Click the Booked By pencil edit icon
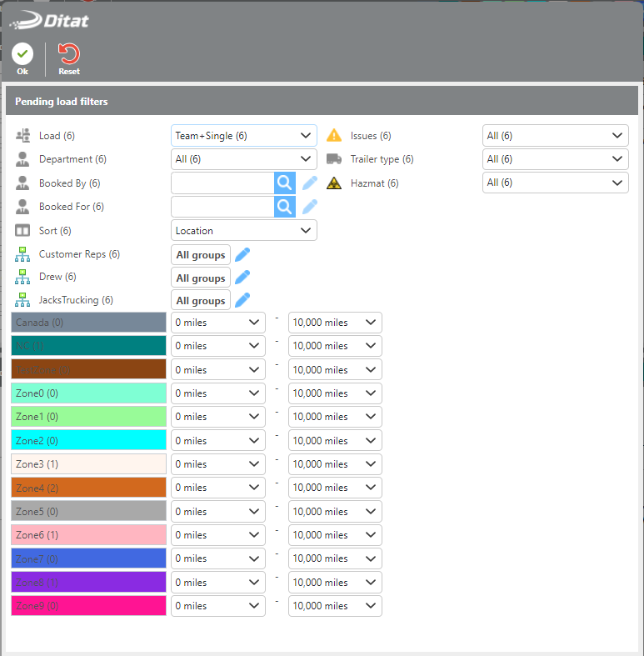 (310, 183)
